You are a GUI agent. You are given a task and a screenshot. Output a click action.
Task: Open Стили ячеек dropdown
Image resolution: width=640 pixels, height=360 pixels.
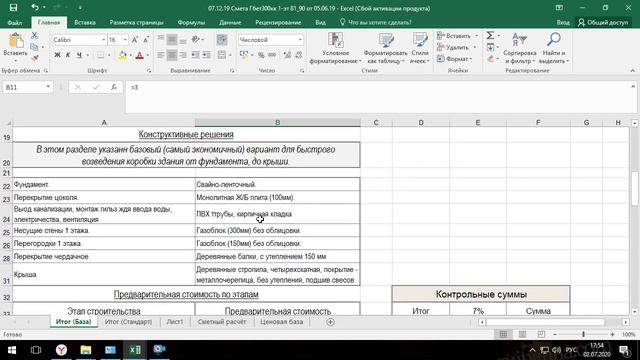point(420,49)
